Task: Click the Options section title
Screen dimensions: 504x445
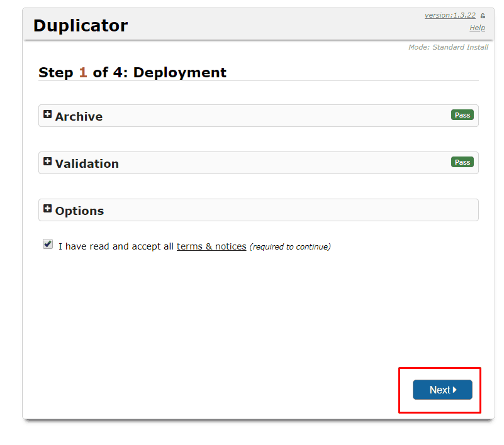Action: coord(79,211)
